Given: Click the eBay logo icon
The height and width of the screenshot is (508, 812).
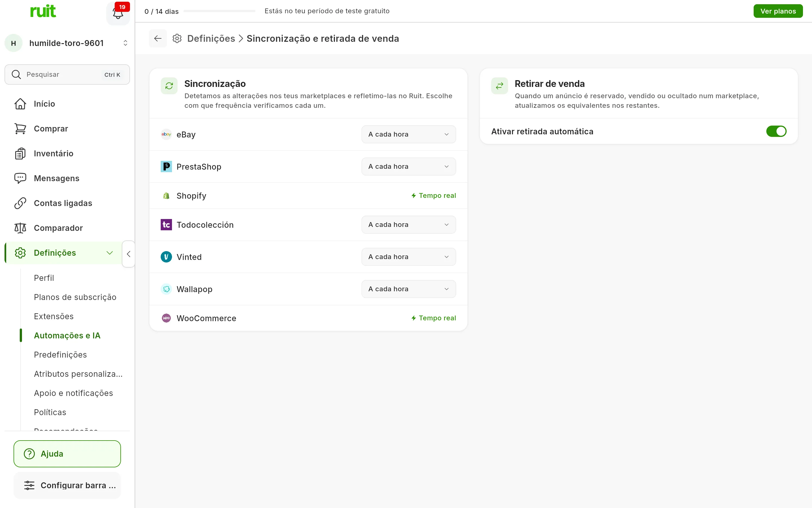Looking at the screenshot, I should point(166,134).
